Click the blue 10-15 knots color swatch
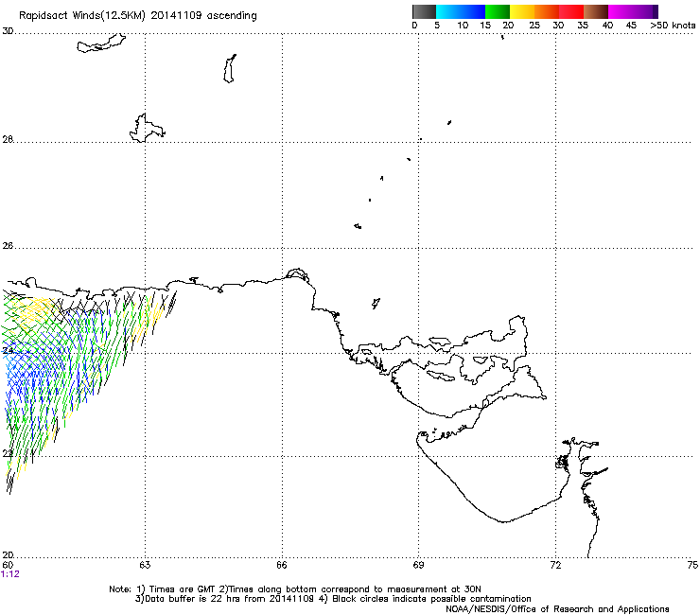Viewport: 700px width, 615px height. pos(473,11)
